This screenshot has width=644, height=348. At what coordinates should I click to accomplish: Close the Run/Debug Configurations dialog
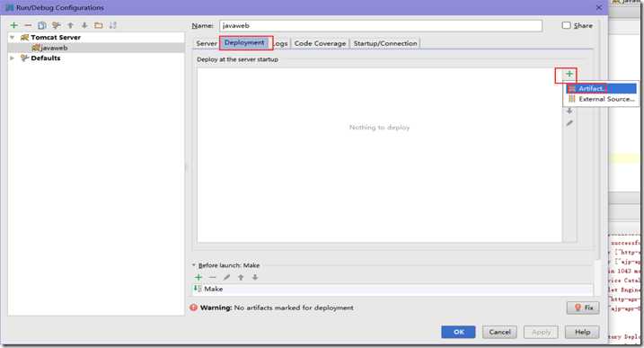click(599, 7)
